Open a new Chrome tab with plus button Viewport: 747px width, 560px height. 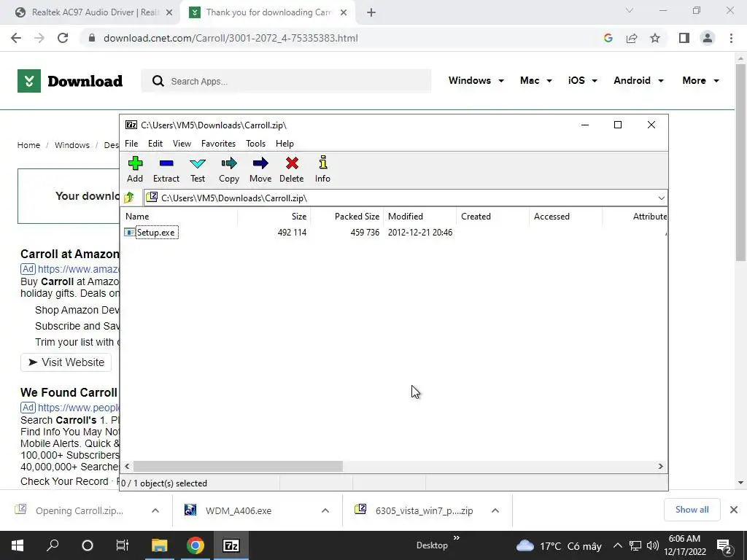point(371,13)
